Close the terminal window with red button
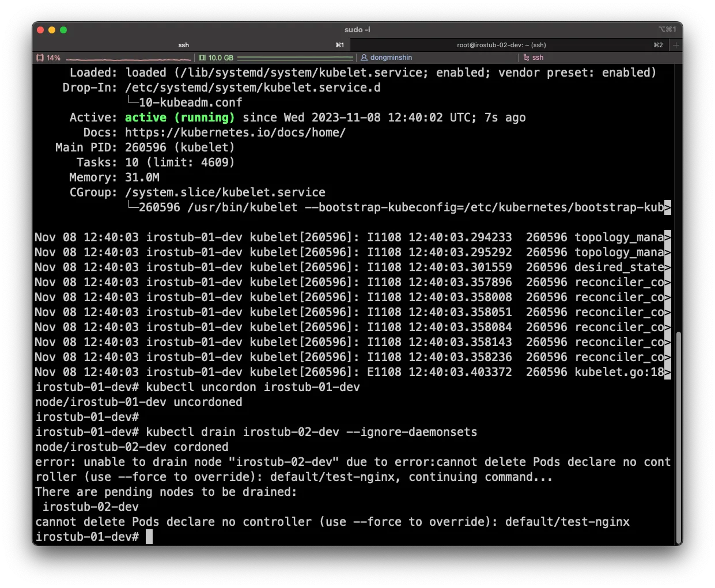Screen dimensions: 715x588 coord(40,30)
